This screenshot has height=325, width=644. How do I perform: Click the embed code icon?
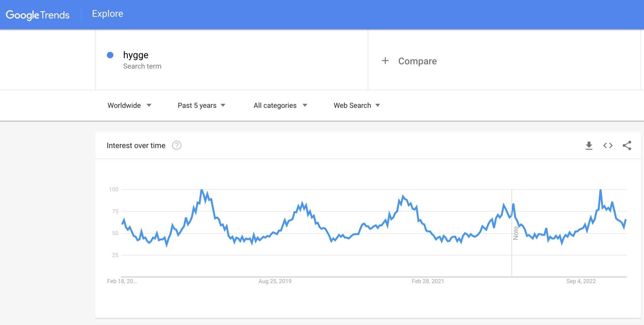(608, 146)
